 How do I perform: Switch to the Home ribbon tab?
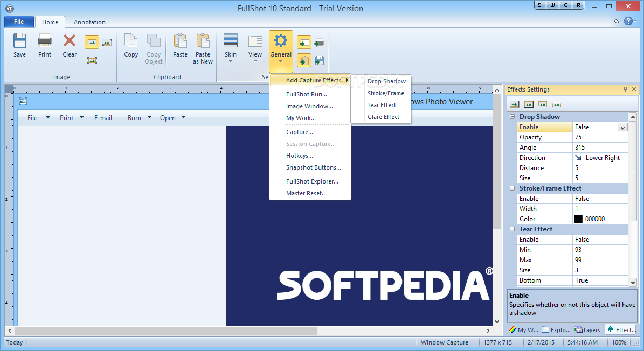click(50, 22)
